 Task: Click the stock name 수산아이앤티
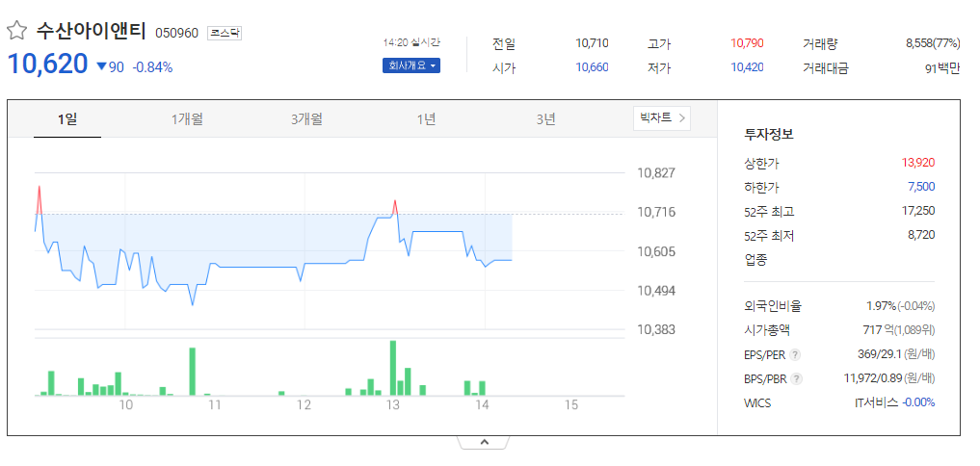pyautogui.click(x=92, y=31)
